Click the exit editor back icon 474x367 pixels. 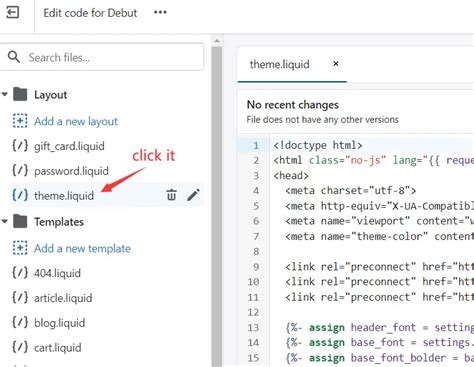point(12,13)
